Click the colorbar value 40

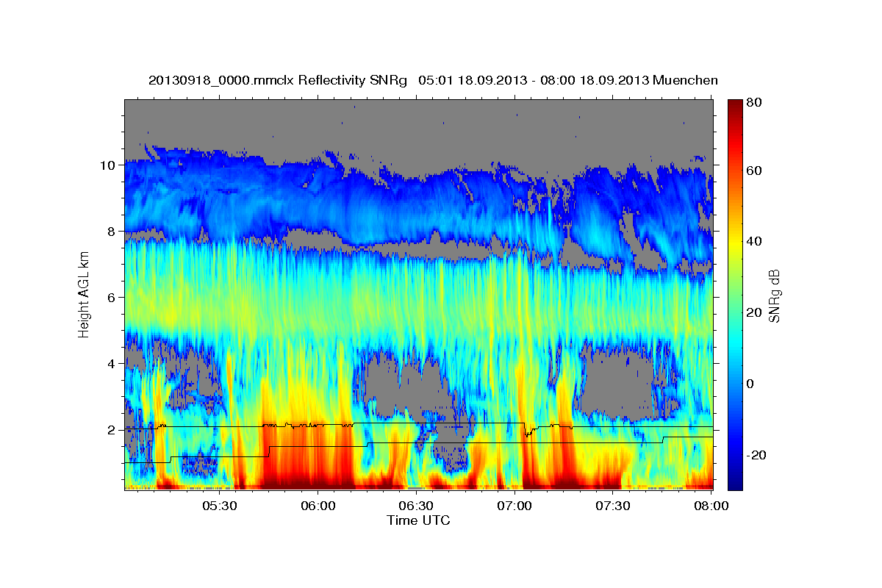pyautogui.click(x=755, y=241)
